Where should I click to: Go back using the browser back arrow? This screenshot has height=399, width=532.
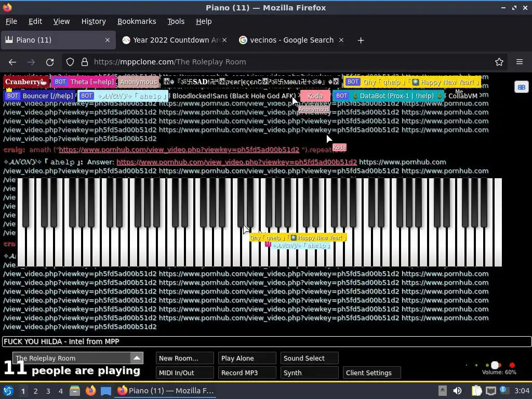[12, 62]
